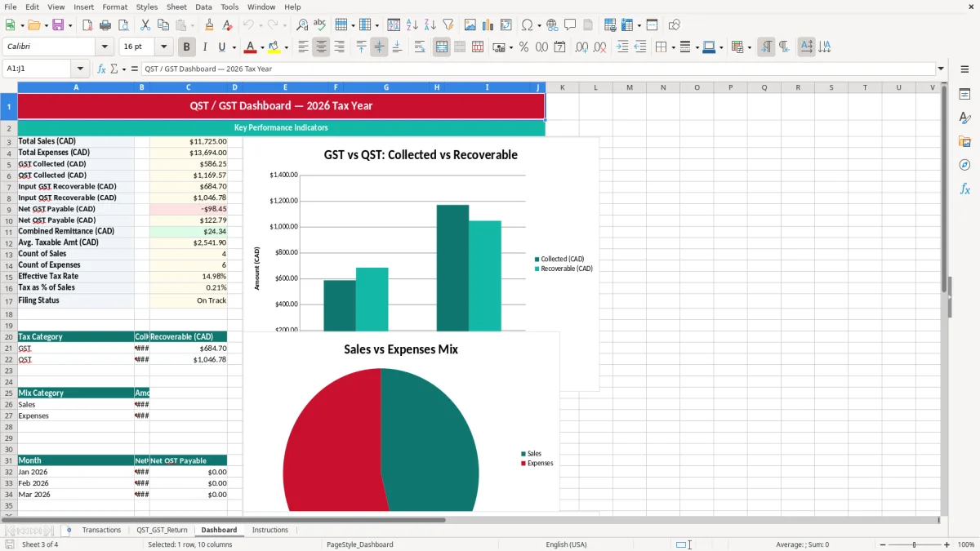Open the borders dropdown arrow
Viewport: 980px width, 551px height.
point(675,47)
